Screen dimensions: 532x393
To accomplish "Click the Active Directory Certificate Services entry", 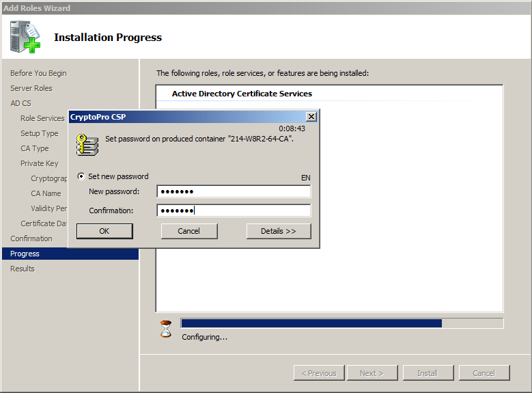I will [x=242, y=94].
